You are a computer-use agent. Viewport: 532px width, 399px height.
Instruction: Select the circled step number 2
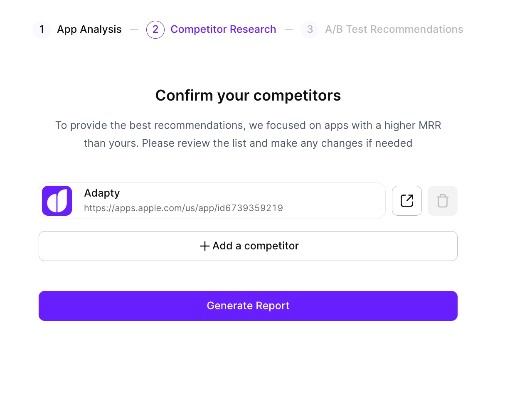coord(155,30)
